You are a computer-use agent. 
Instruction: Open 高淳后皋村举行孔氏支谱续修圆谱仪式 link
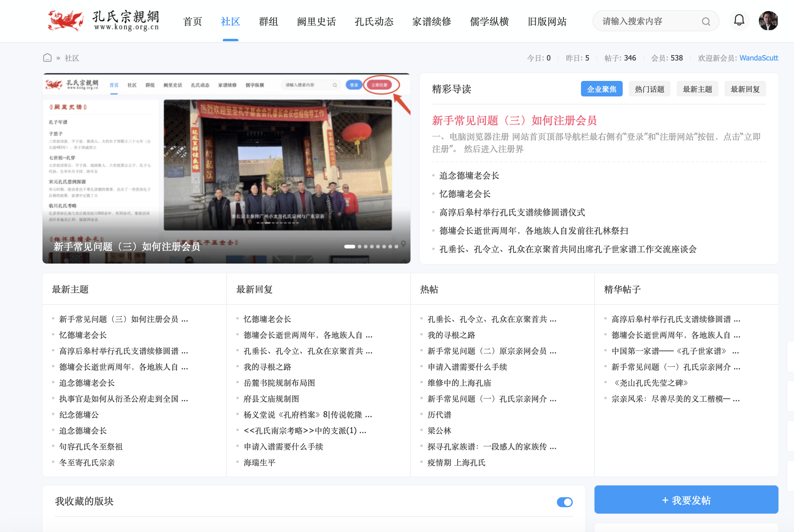click(x=512, y=212)
